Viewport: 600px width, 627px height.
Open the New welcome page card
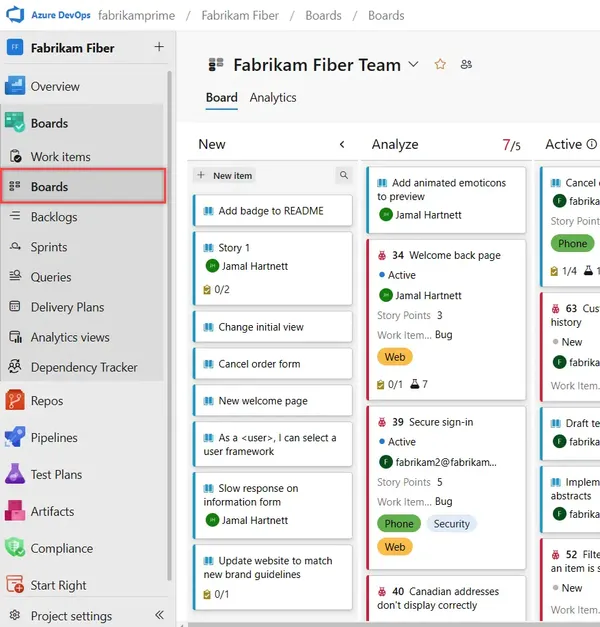click(x=273, y=401)
